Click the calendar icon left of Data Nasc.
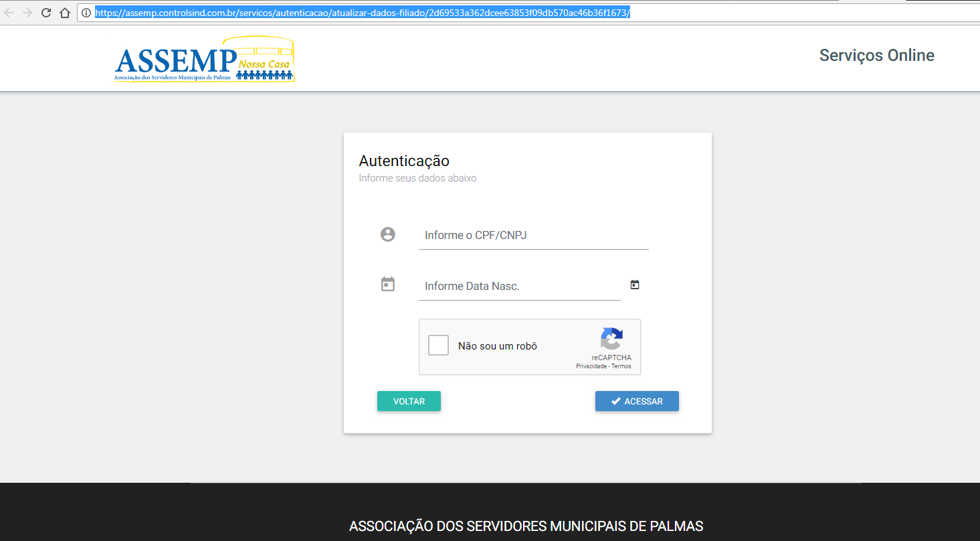Screen dimensions: 980x541 (x=388, y=285)
